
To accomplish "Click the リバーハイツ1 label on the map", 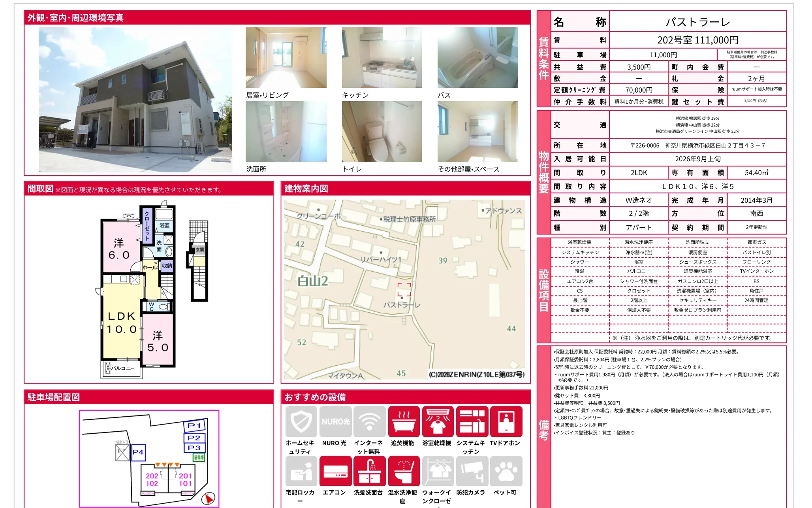I will click(x=380, y=260).
